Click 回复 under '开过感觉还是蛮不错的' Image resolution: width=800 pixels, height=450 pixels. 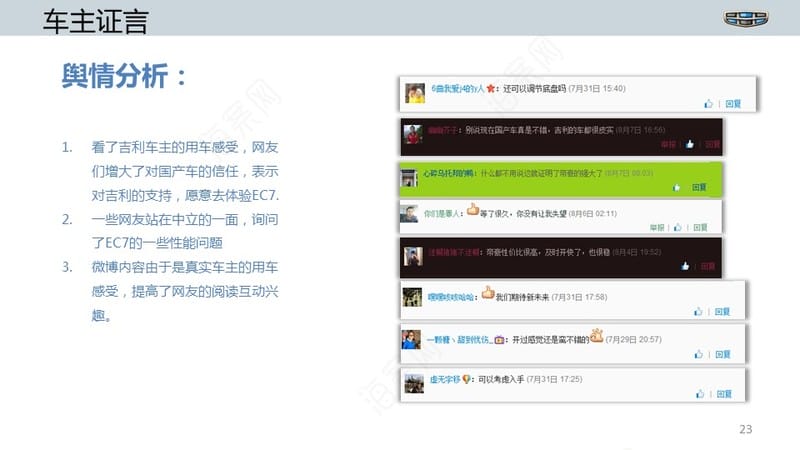[x=723, y=354]
